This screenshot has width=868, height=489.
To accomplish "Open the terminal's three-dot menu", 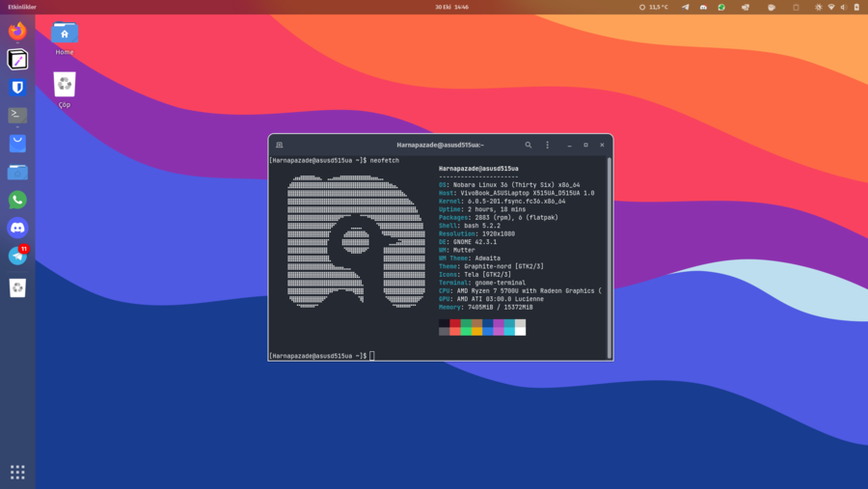I will (548, 145).
